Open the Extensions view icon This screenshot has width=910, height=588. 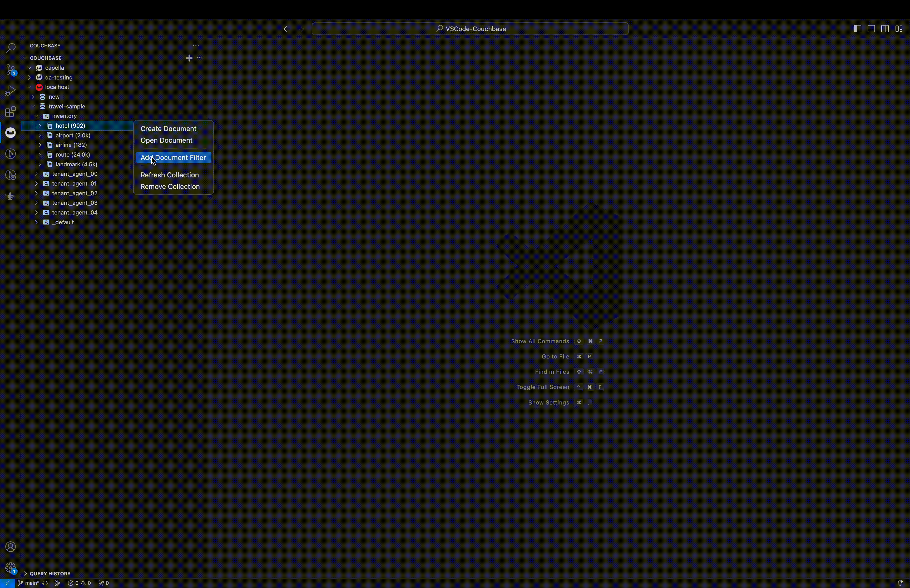[11, 112]
